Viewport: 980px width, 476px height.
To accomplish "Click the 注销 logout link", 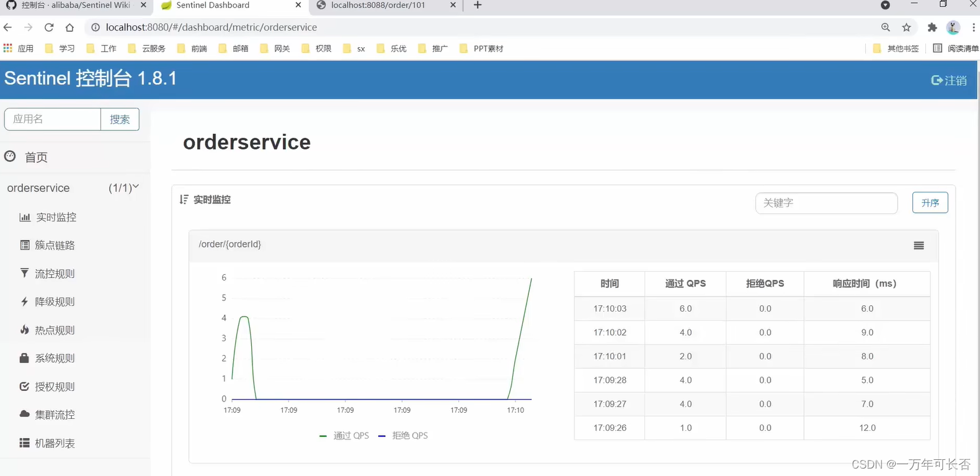I will [x=949, y=80].
